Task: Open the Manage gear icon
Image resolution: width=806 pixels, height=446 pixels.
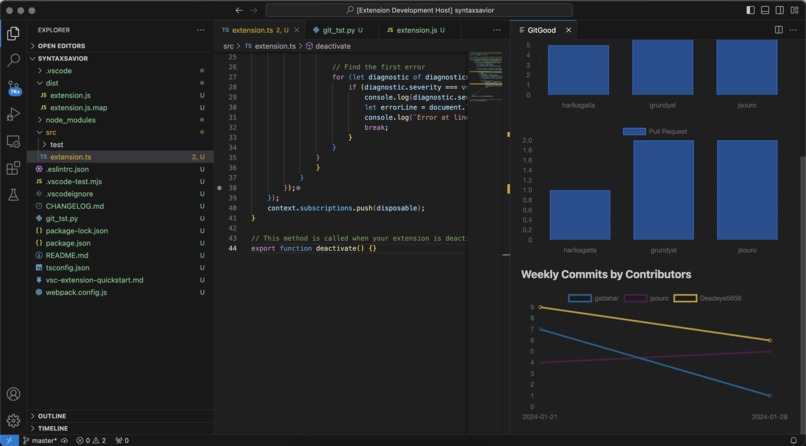Action: tap(13, 420)
